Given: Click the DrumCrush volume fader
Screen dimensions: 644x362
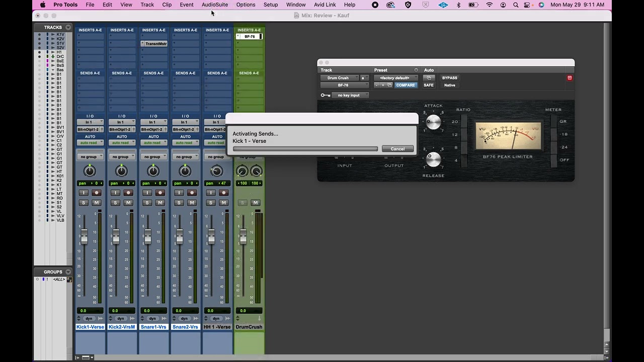Looking at the screenshot, I should tap(243, 236).
